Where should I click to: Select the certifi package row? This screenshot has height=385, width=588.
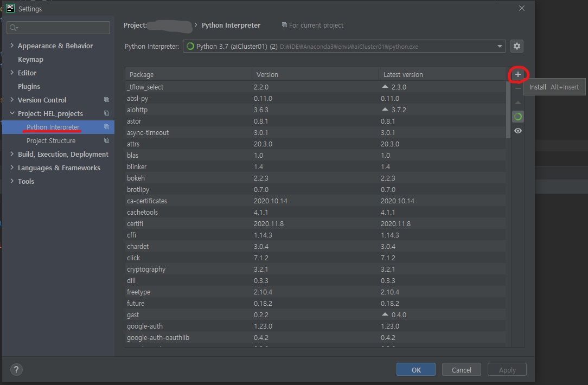tap(315, 223)
